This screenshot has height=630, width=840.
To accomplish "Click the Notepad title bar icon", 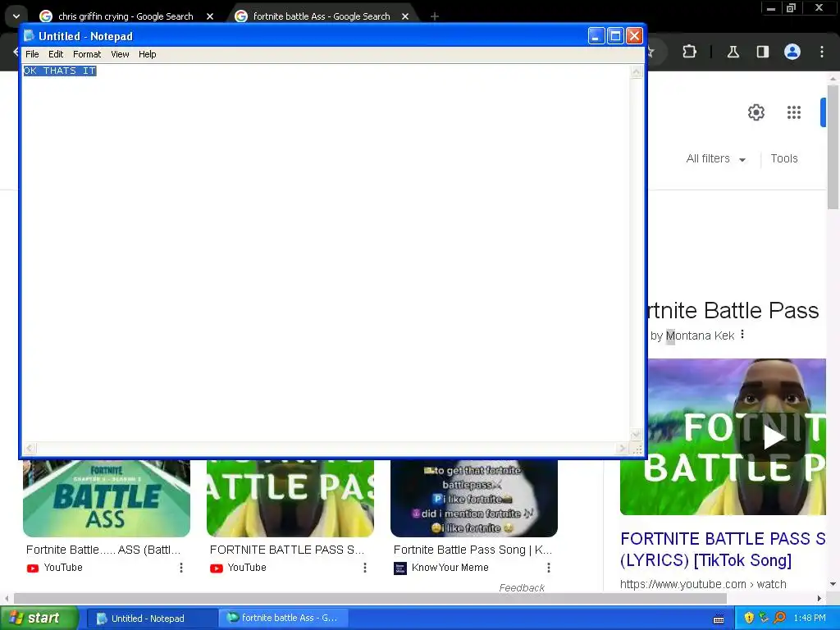I will point(30,36).
